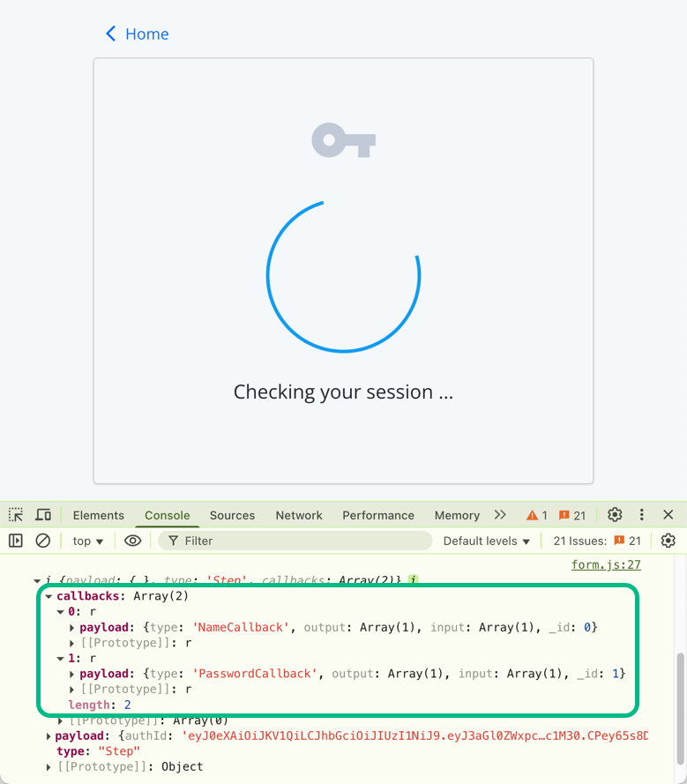Open the Default levels dropdown
Image resolution: width=687 pixels, height=784 pixels.
pos(487,541)
